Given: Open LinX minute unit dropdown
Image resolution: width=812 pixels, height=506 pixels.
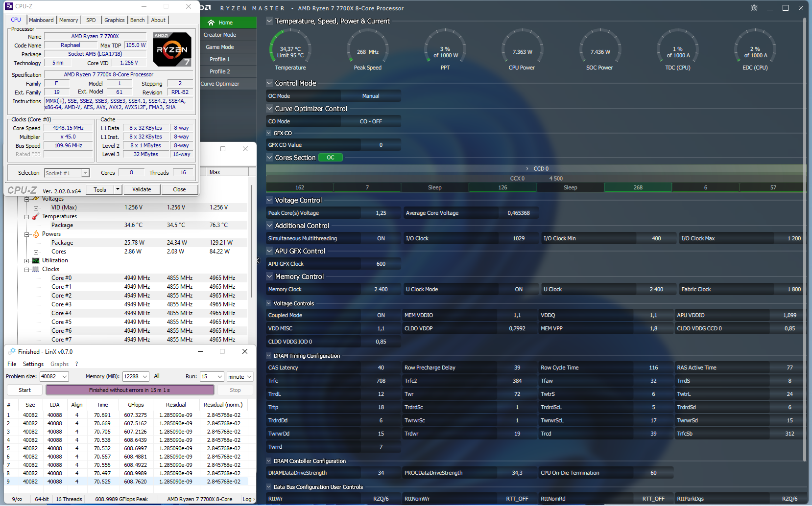Looking at the screenshot, I should click(x=249, y=377).
